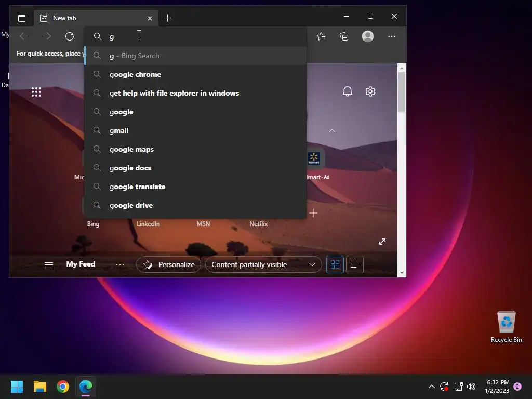Go back with the back arrow

(x=24, y=36)
